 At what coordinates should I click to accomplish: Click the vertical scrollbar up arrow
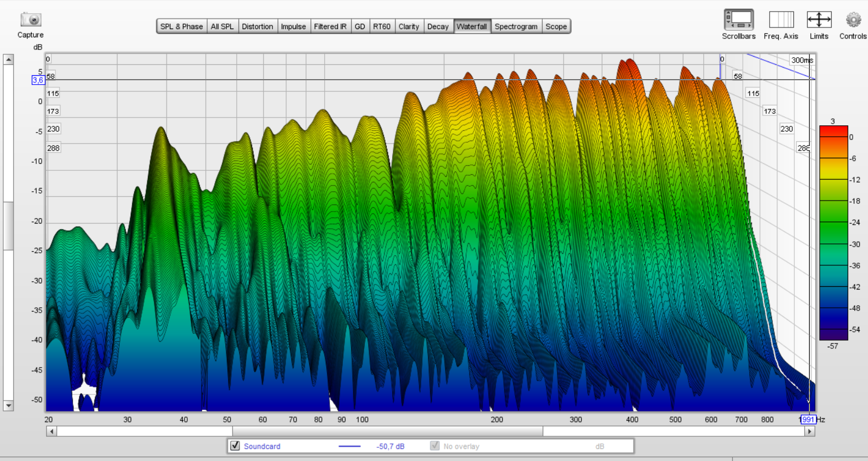coord(8,59)
